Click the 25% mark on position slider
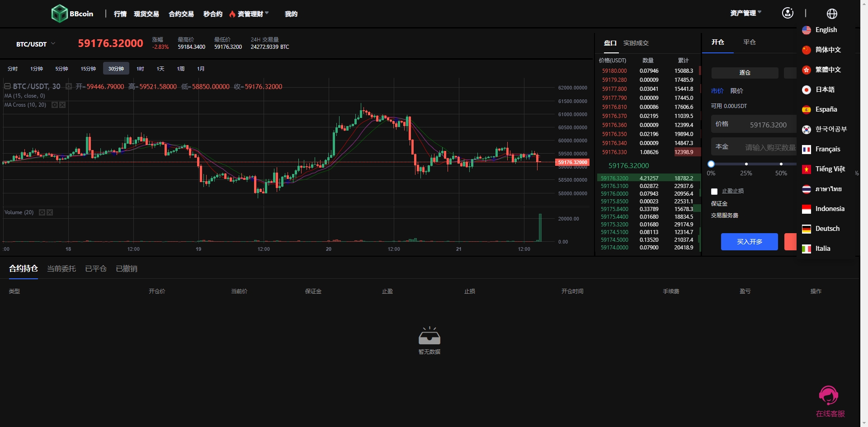This screenshot has width=868, height=427. click(x=746, y=164)
